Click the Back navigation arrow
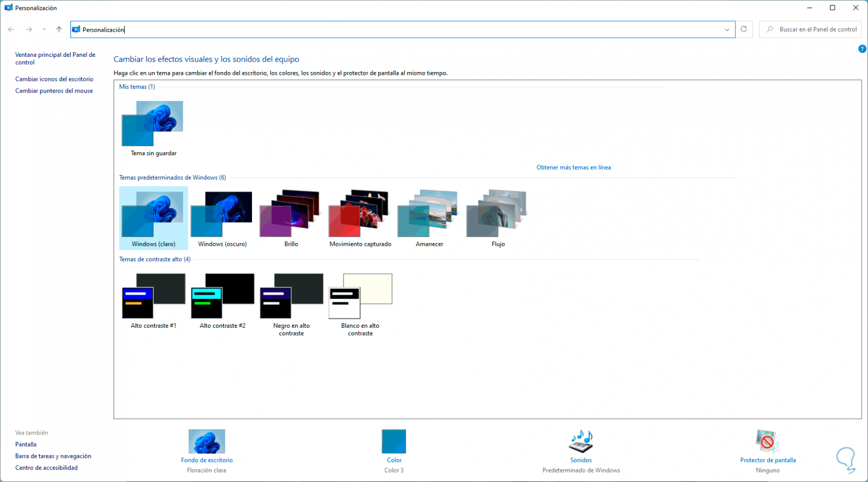The width and height of the screenshot is (868, 482). 12,29
